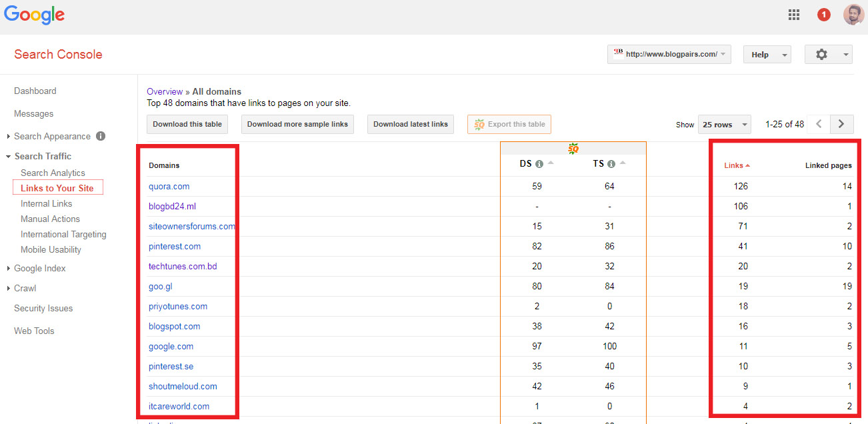This screenshot has height=424, width=868.
Task: Sort by the Links column header
Action: (737, 165)
